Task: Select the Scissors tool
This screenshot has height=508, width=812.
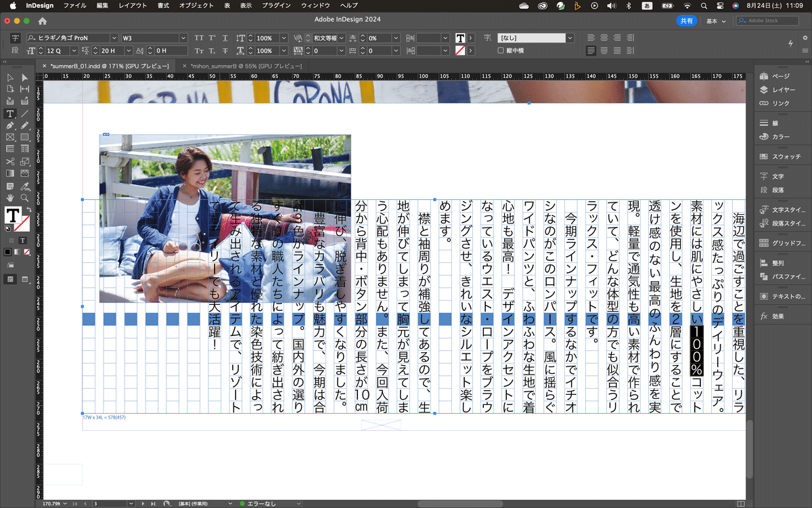Action: 10,161
